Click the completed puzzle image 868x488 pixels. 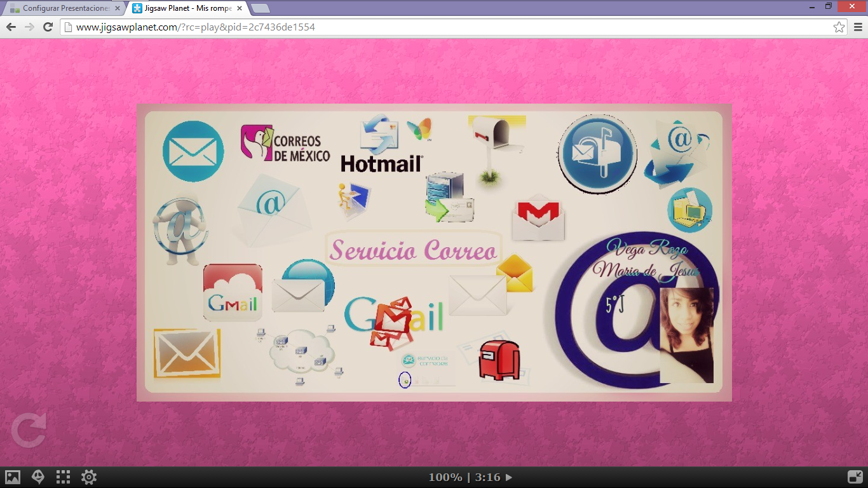point(434,252)
